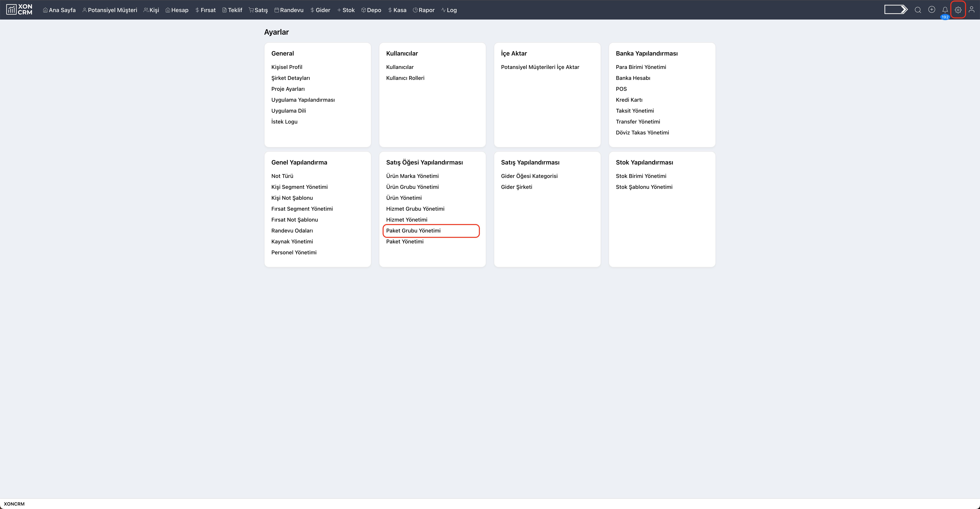Screen dimensions: 980x509
Task: Open Personel Yönetimi link
Action: tap(294, 252)
